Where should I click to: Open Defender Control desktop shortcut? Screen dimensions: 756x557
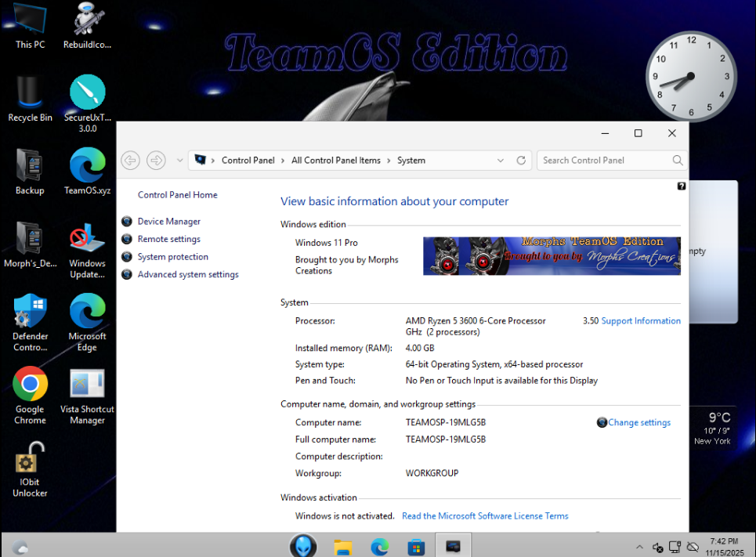(30, 312)
